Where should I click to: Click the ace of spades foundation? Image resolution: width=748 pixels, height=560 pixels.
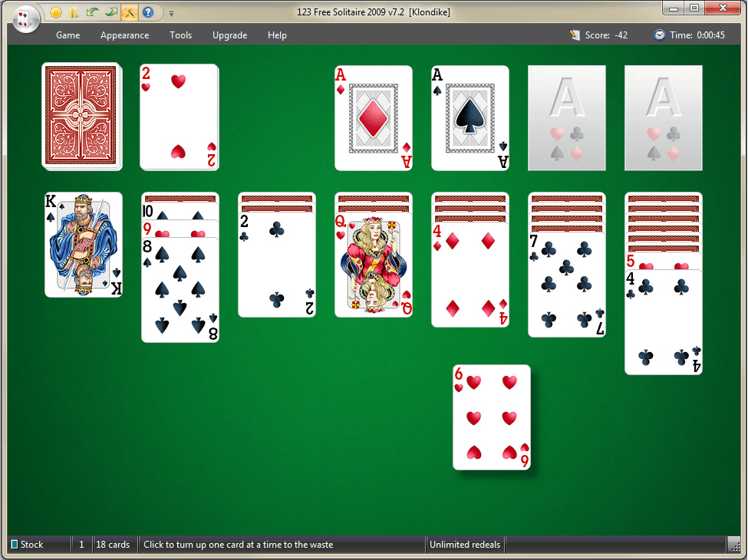point(470,117)
